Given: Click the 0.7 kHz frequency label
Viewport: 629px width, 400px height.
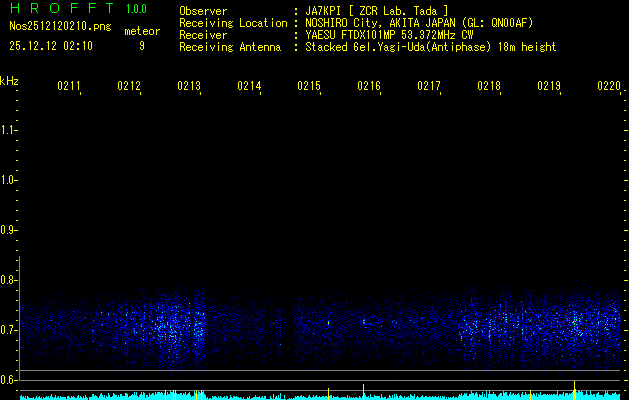Looking at the screenshot, I should coord(9,330).
